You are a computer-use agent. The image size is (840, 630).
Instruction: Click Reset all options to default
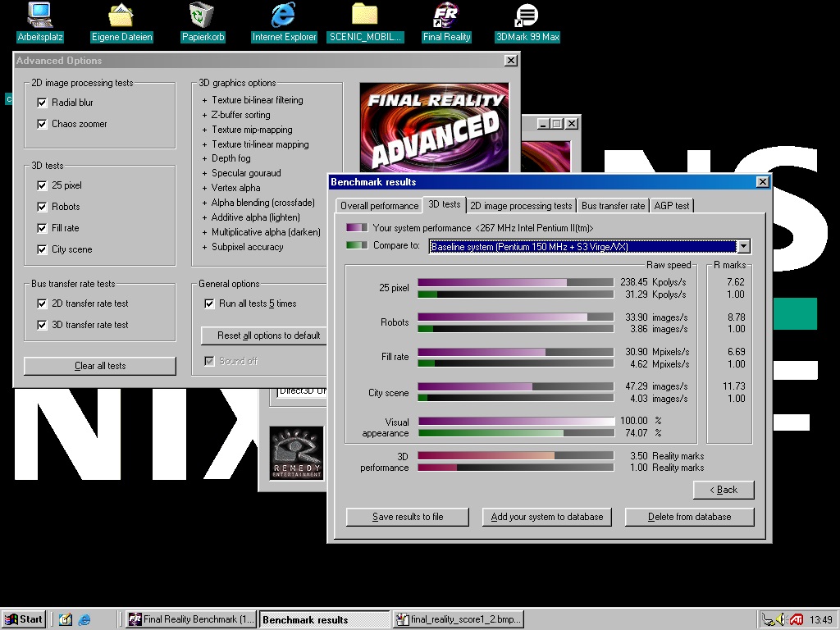coord(265,336)
